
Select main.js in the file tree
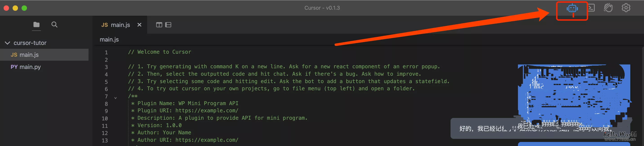[29, 55]
